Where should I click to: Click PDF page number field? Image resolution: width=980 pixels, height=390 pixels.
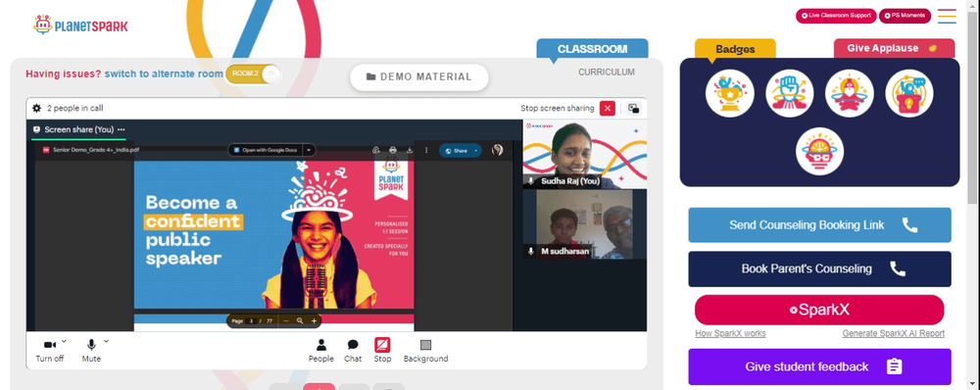pos(252,320)
